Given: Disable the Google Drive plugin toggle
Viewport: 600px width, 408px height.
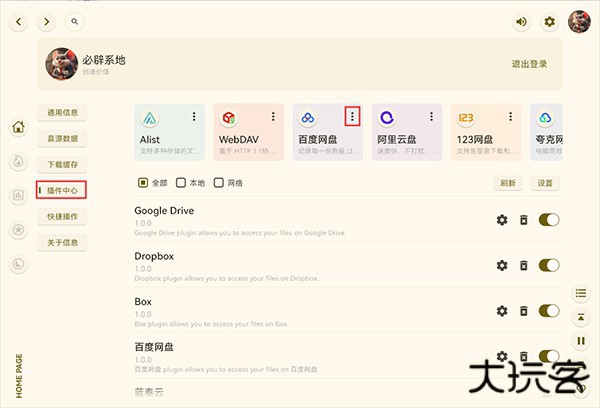Looking at the screenshot, I should [x=548, y=220].
